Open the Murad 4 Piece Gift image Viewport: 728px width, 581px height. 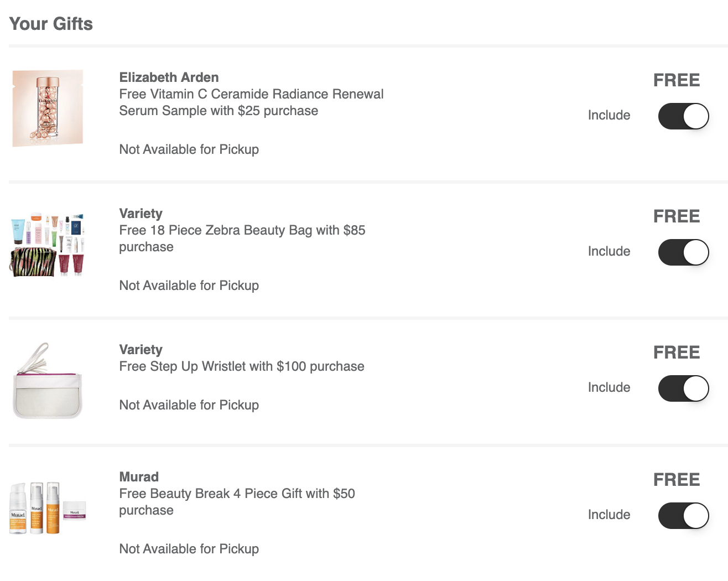coord(48,508)
